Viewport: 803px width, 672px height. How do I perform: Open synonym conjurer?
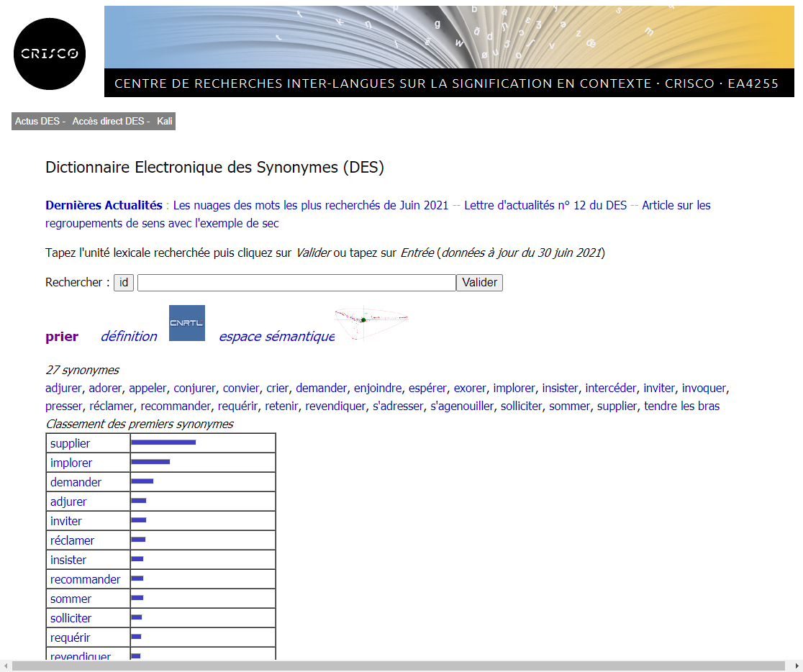tap(194, 389)
